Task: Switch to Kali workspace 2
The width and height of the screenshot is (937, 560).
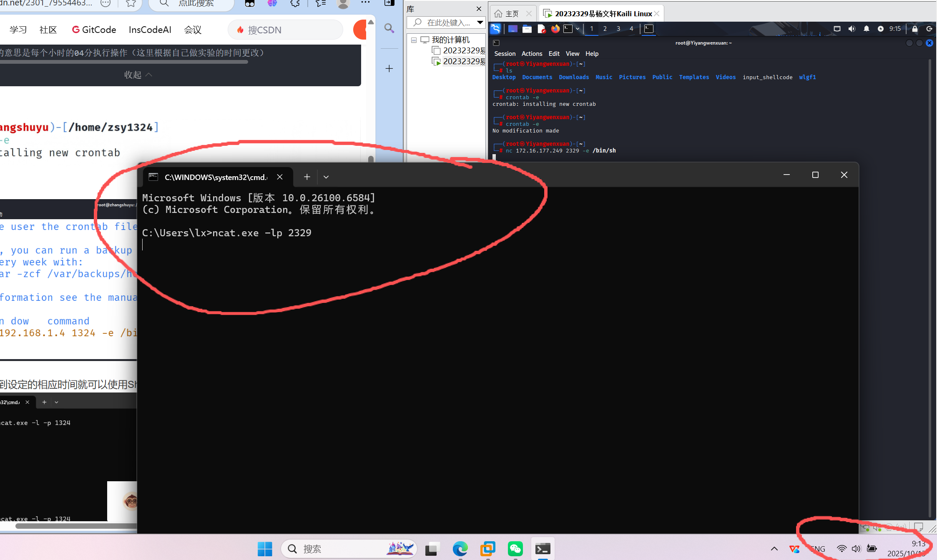Action: click(605, 29)
